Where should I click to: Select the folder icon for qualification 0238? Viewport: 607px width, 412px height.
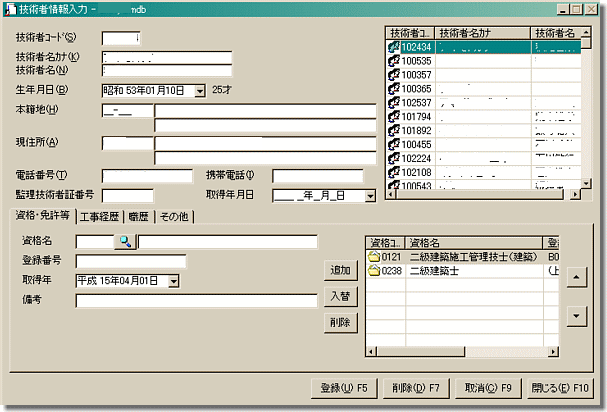point(374,270)
